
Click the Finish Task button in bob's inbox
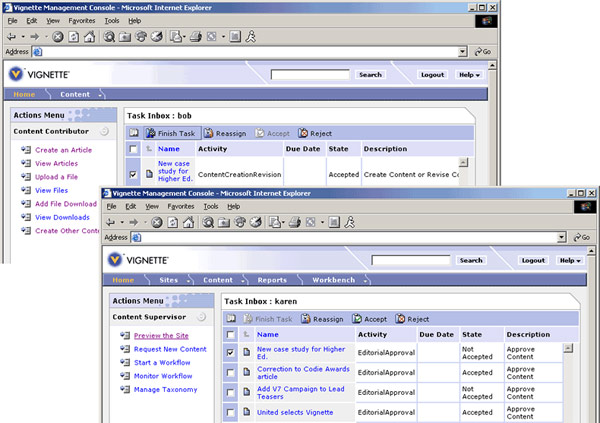[x=172, y=133]
